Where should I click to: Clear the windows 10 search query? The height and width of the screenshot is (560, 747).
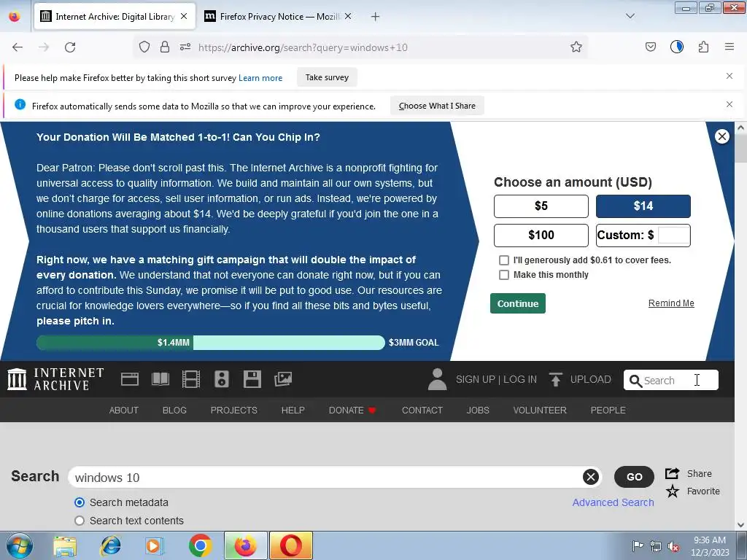(x=591, y=477)
